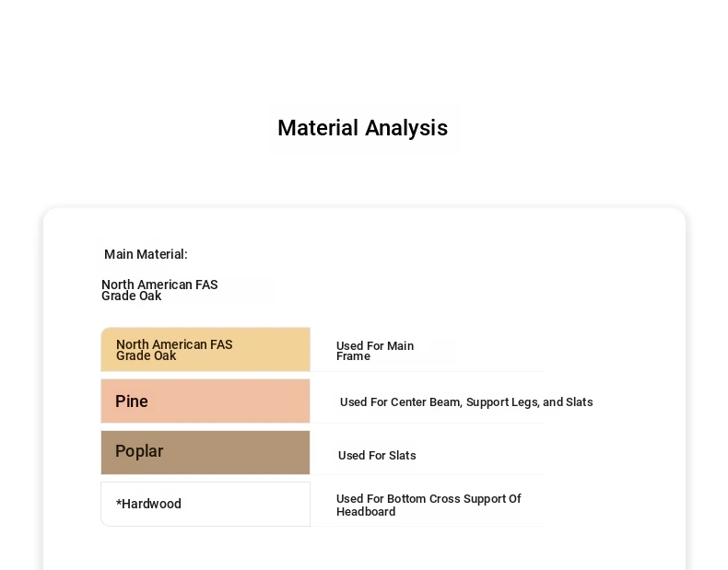Click the word 'Material' in the heading
The height and width of the screenshot is (570, 728).
318,128
